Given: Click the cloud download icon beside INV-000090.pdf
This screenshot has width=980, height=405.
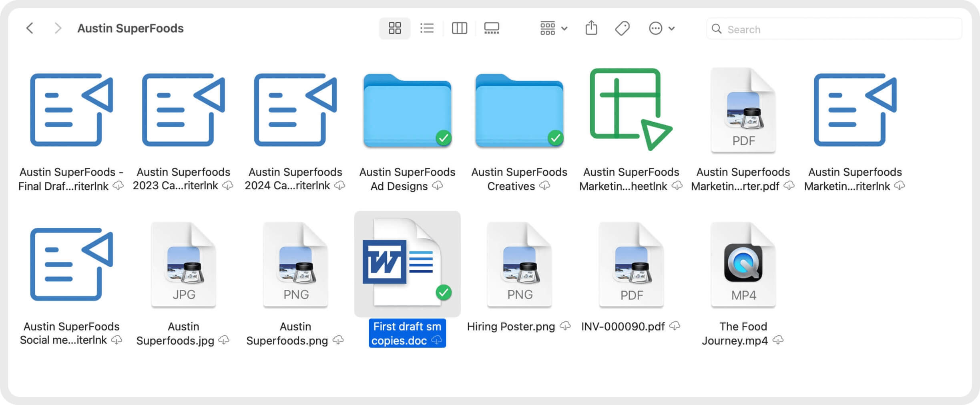Looking at the screenshot, I should click(x=675, y=326).
